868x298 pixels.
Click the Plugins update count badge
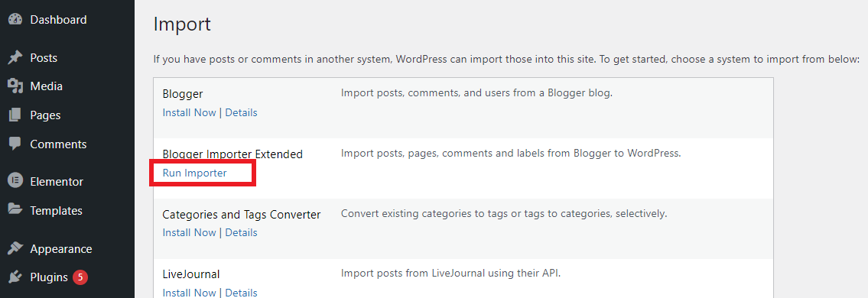coord(80,277)
